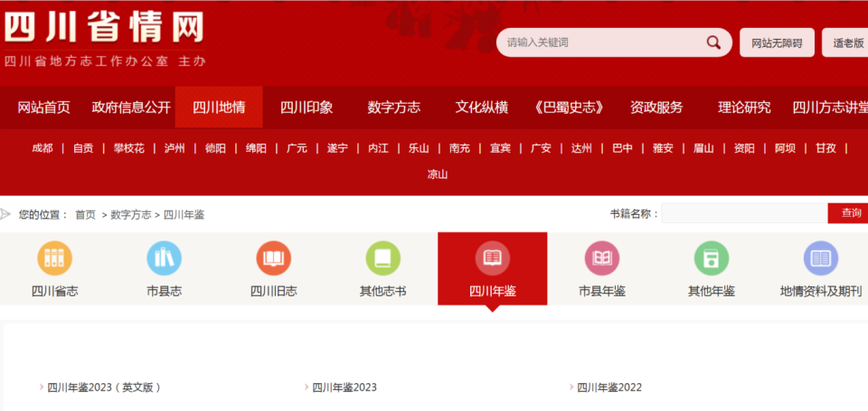Open the 地情资料及期刊 icon
The height and width of the screenshot is (411, 868).
pyautogui.click(x=821, y=258)
